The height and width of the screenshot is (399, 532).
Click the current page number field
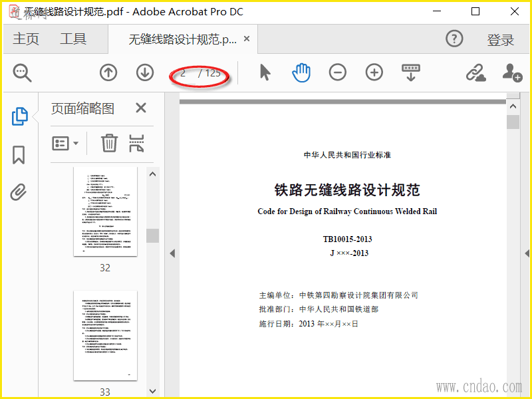[184, 73]
